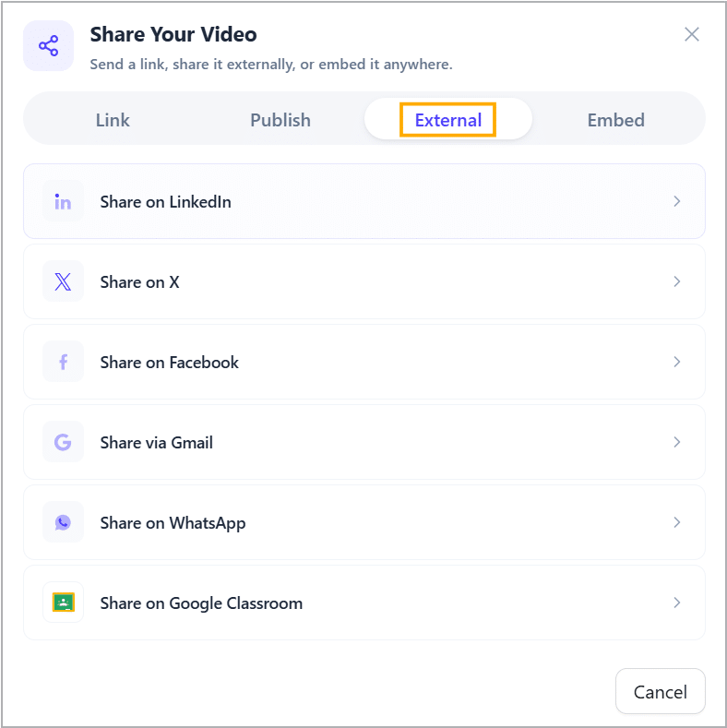Switch to the Publish tab
The width and height of the screenshot is (727, 728).
280,120
